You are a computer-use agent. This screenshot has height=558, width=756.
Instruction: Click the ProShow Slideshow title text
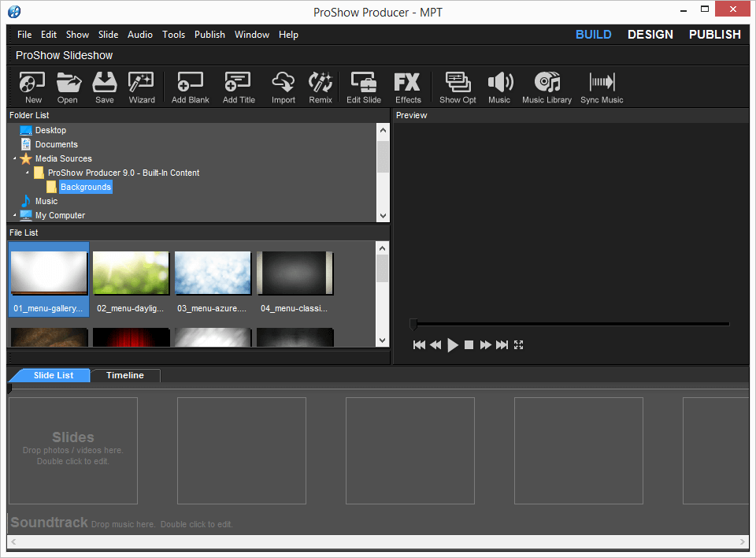coord(64,55)
